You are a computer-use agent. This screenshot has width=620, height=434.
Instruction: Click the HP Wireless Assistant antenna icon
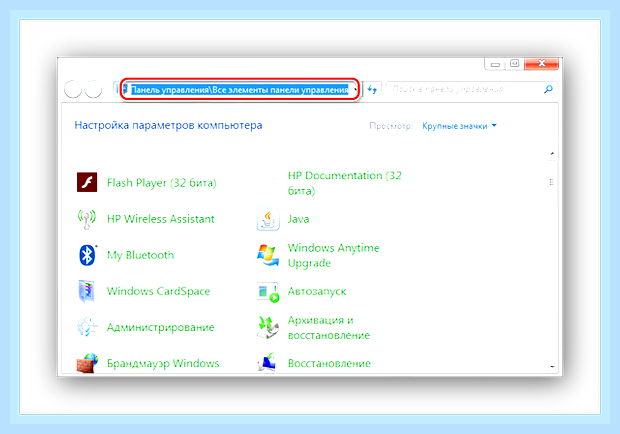coord(87,219)
